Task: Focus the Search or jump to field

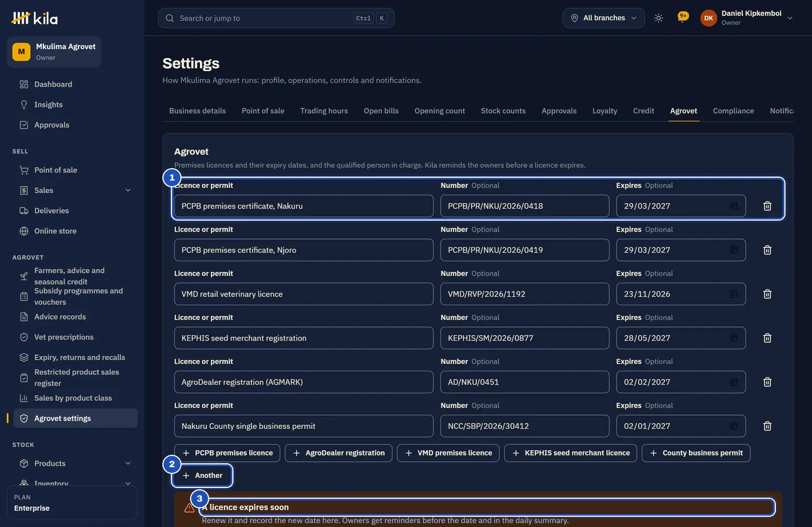Action: pyautogui.click(x=276, y=18)
